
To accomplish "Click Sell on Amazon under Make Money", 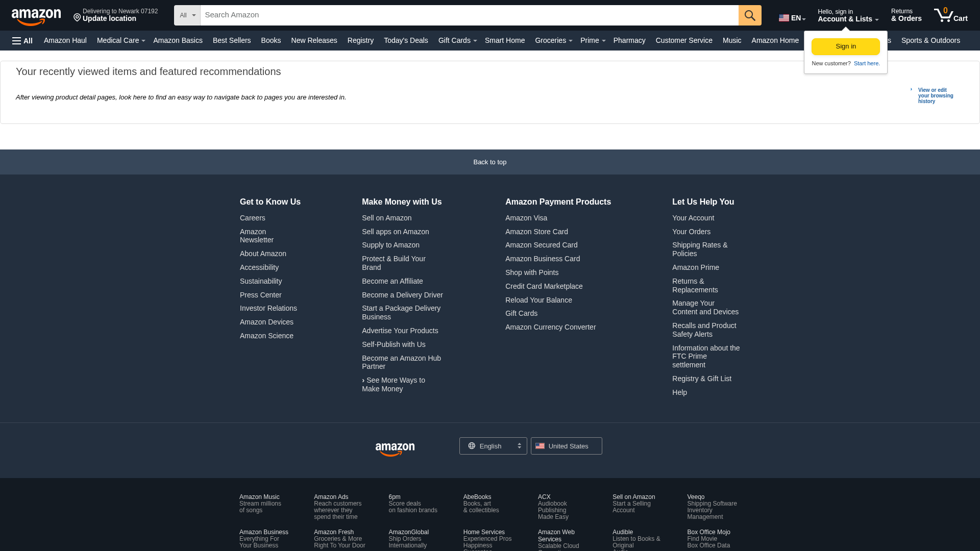I will coord(386,218).
